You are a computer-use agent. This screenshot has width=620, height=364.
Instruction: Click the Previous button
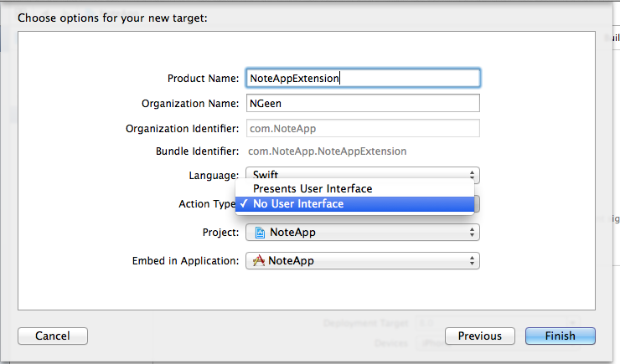[480, 336]
